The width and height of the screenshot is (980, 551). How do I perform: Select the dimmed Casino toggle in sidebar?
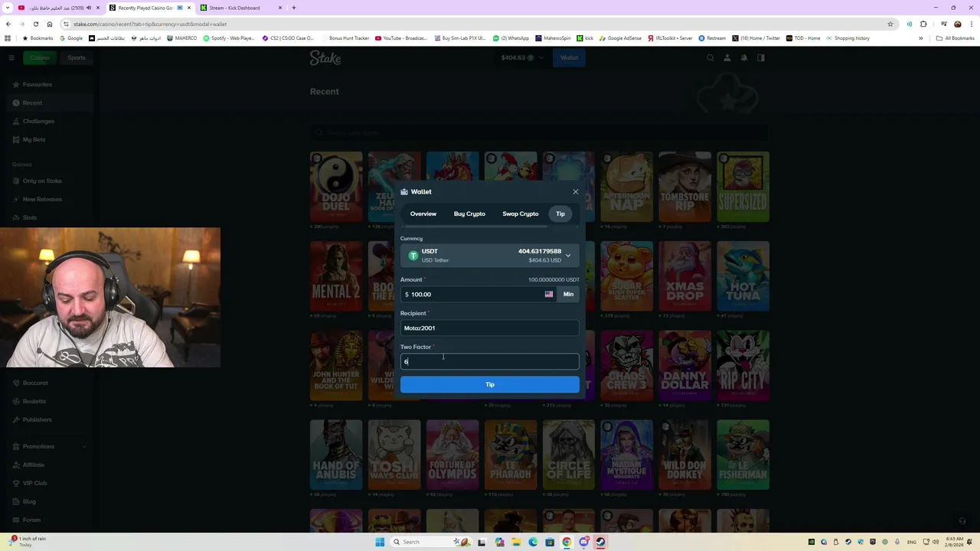[x=39, y=57]
